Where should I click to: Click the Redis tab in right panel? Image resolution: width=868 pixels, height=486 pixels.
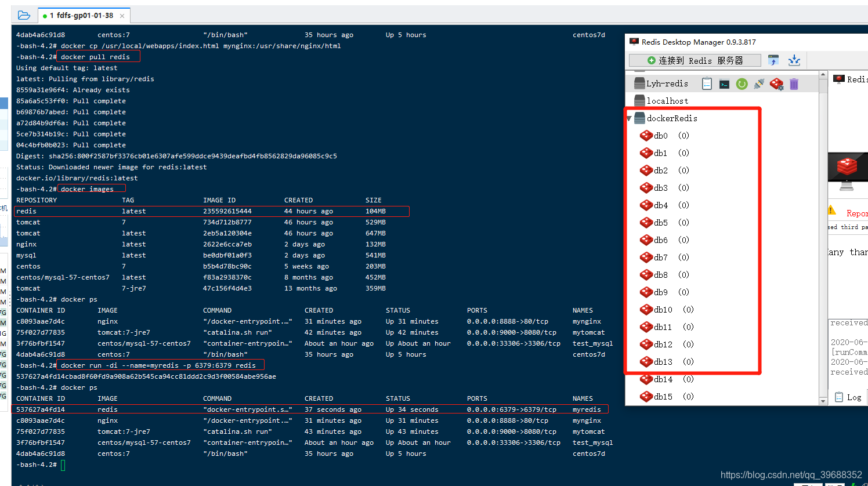click(851, 79)
